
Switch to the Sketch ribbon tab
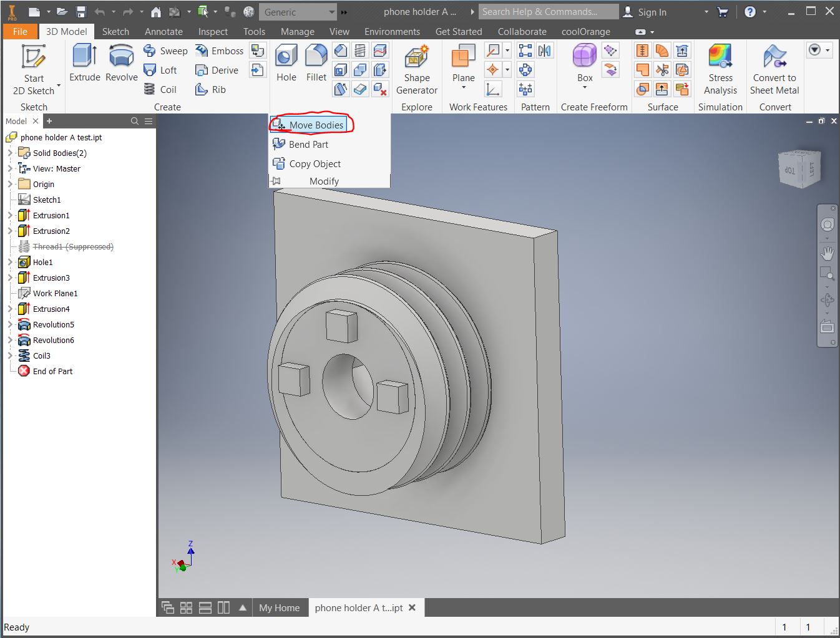coord(115,31)
